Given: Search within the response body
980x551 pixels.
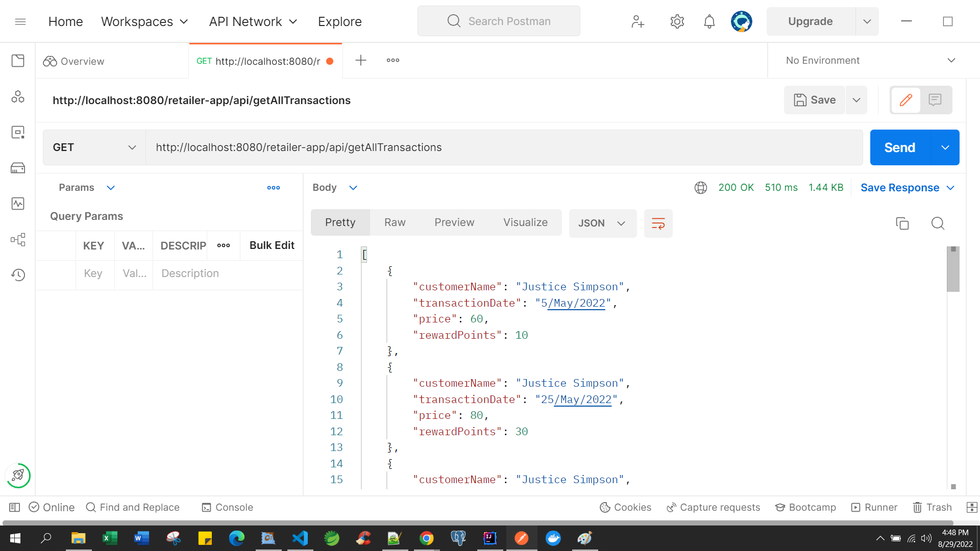Looking at the screenshot, I should click(x=938, y=223).
